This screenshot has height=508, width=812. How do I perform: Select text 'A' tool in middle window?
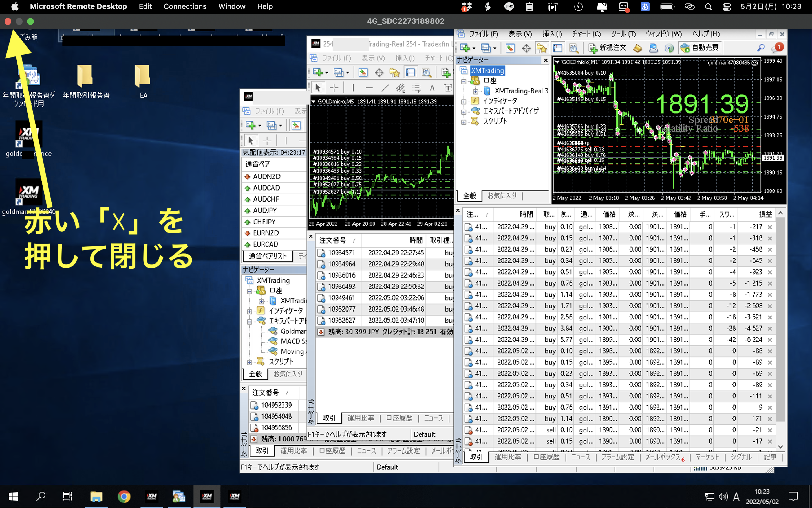tap(432, 88)
